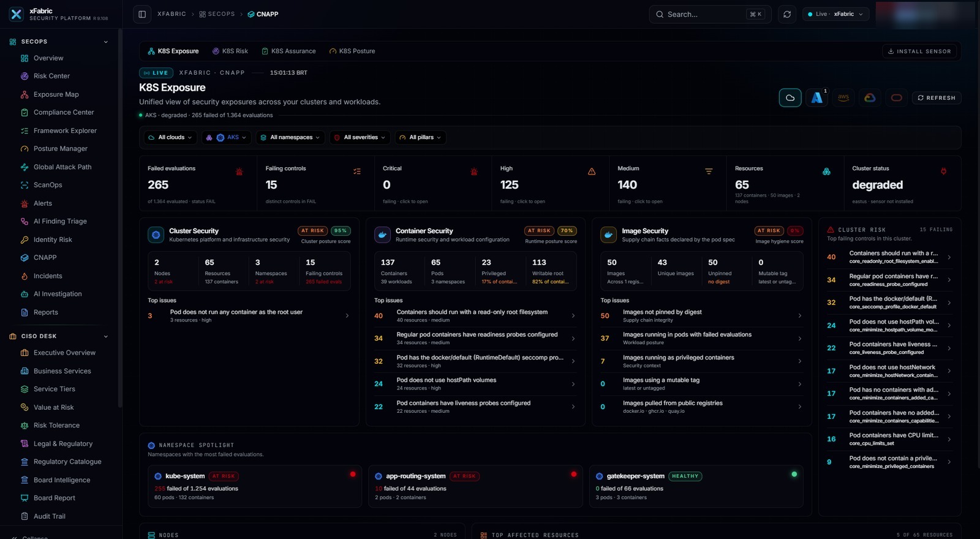Go to SECOPS in the breadcrumb

(217, 14)
